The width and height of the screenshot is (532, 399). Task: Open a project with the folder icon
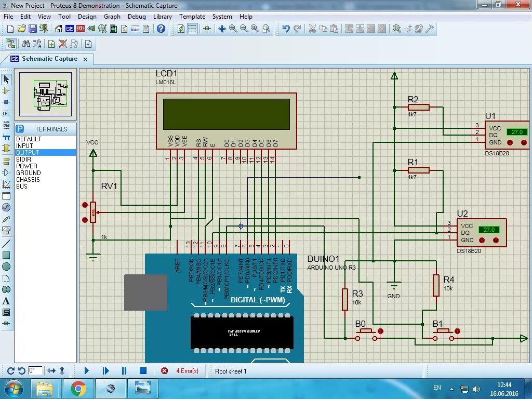(x=21, y=29)
